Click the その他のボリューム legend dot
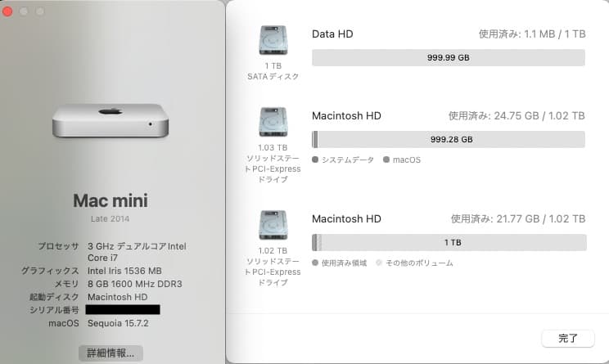Viewport: 609px width, 364px height. (379, 263)
